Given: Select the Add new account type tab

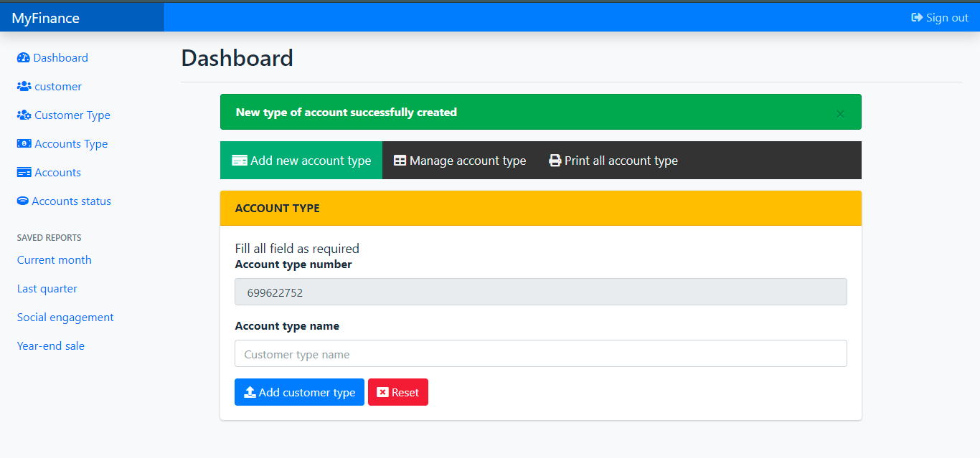Looking at the screenshot, I should [301, 160].
